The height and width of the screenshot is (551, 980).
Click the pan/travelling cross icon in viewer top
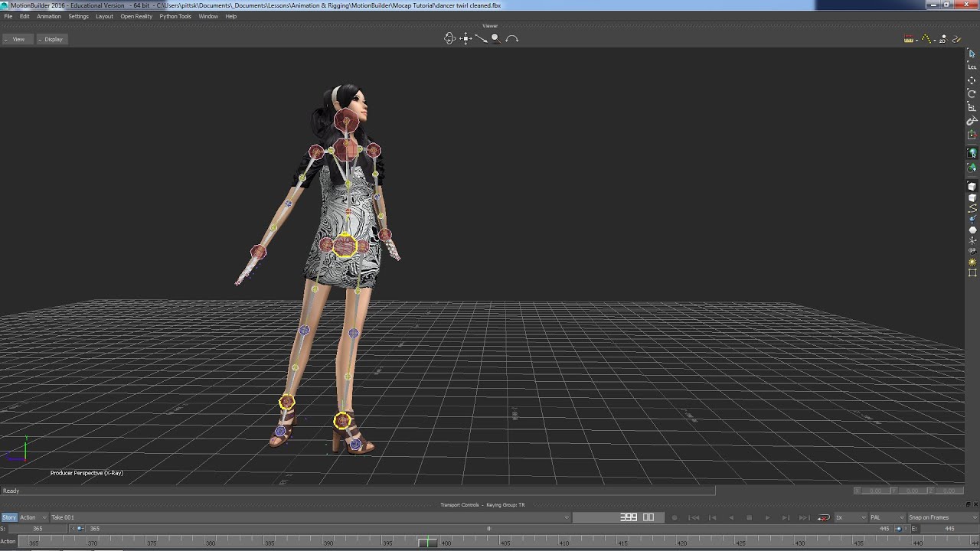pyautogui.click(x=465, y=38)
